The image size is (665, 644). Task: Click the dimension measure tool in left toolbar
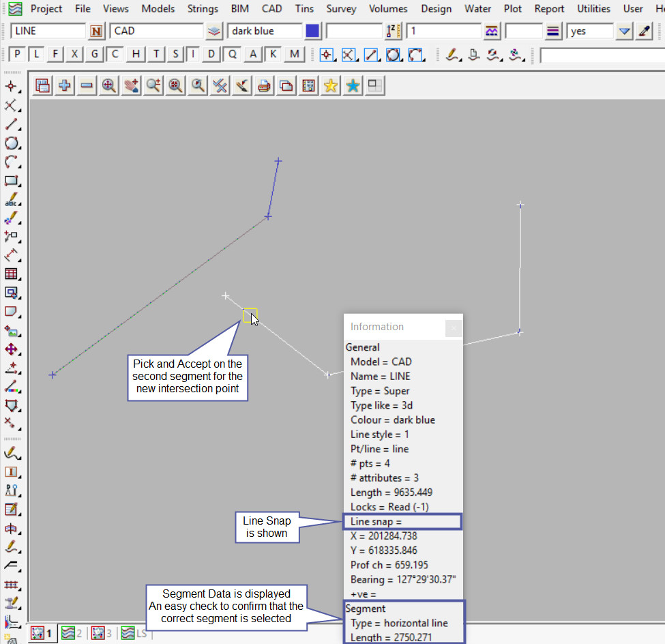click(11, 255)
